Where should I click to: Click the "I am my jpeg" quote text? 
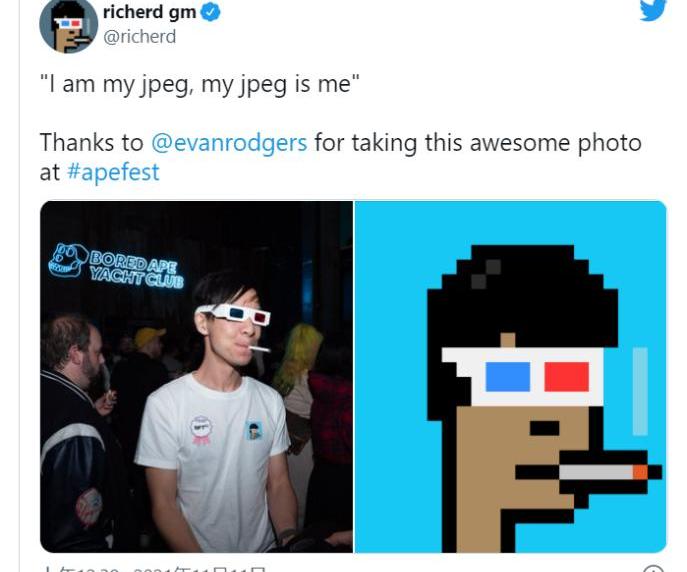(199, 84)
